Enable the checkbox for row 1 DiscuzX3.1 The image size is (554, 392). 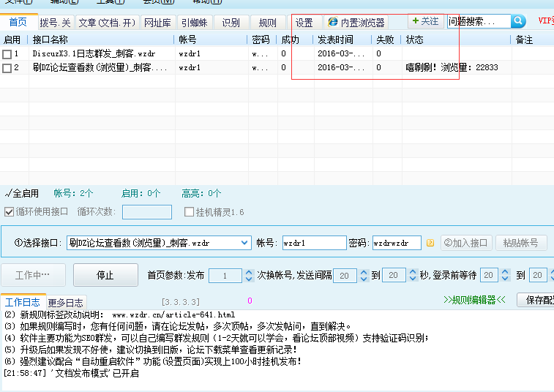point(7,54)
